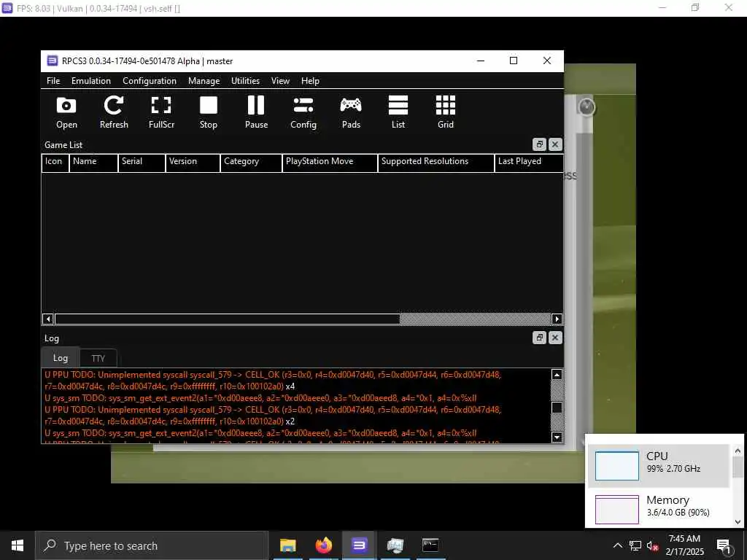Click performance list scroll up arrow
Viewport: 747px width, 560px height.
[x=738, y=450]
